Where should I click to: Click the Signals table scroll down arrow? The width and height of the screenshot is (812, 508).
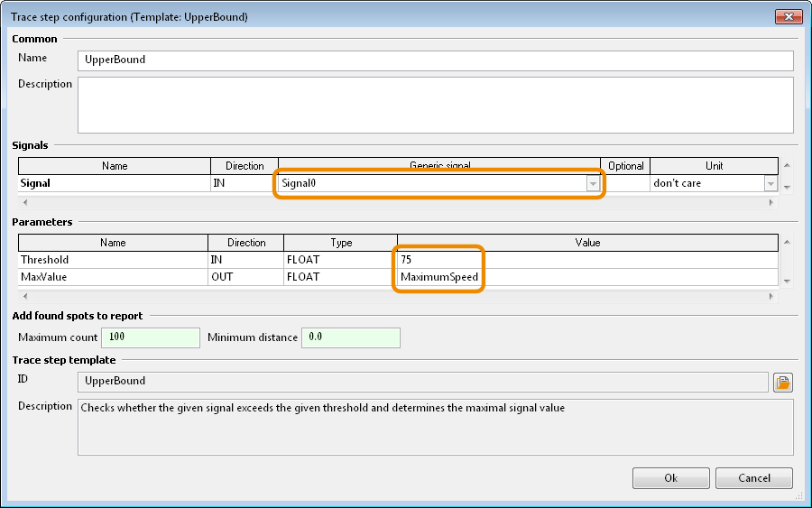[x=787, y=187]
